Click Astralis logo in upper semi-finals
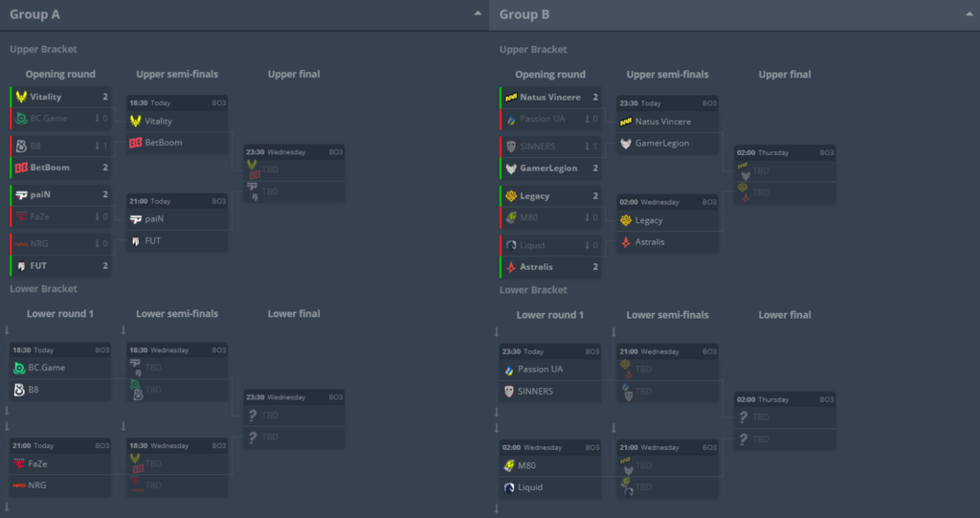This screenshot has width=980, height=518. tap(626, 242)
